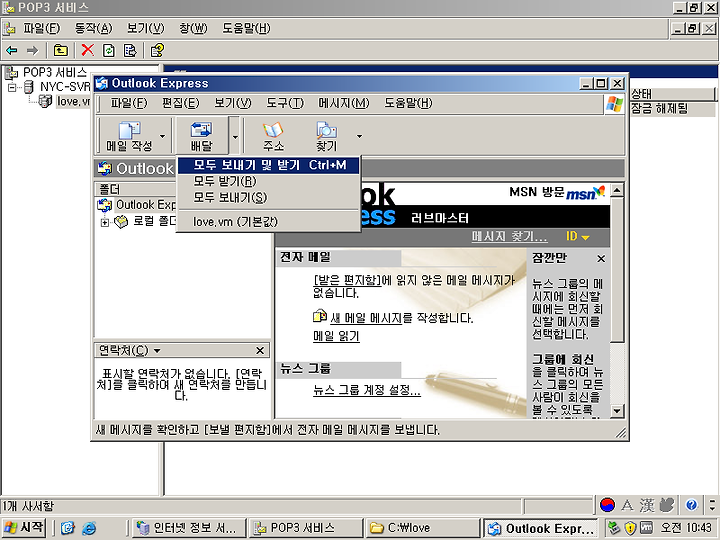This screenshot has width=720, height=540.
Task: Click scroll down arrow in Outlook pane
Action: coord(617,411)
